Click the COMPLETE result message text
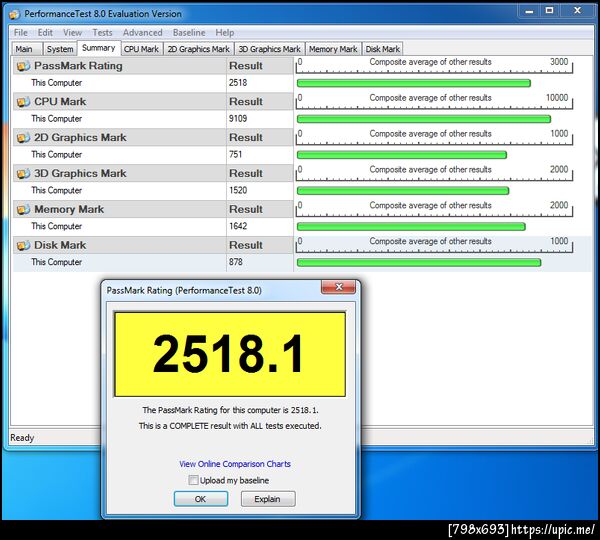 click(x=230, y=426)
